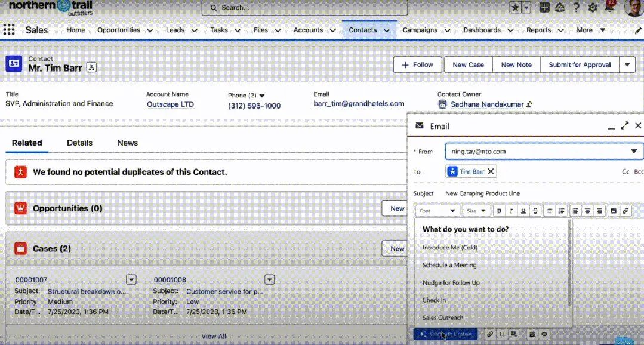Expand the Phone (2) dropdown
This screenshot has height=345, width=644.
click(x=262, y=96)
